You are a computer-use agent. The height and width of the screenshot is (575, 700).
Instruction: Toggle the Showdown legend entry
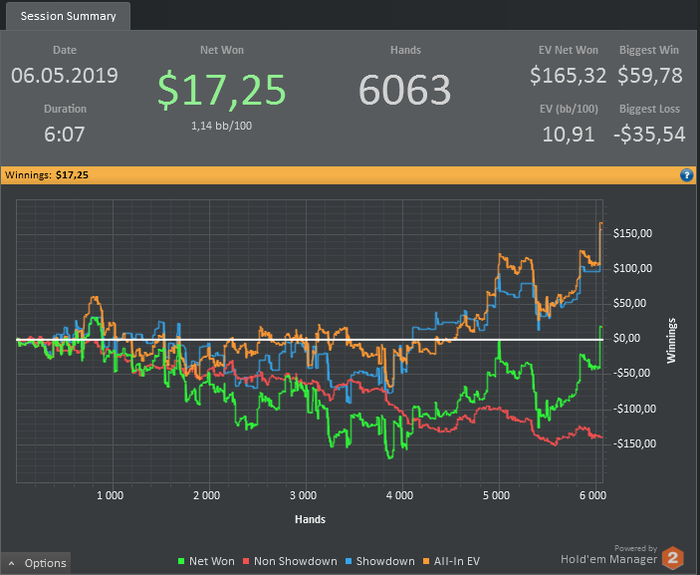coord(380,561)
